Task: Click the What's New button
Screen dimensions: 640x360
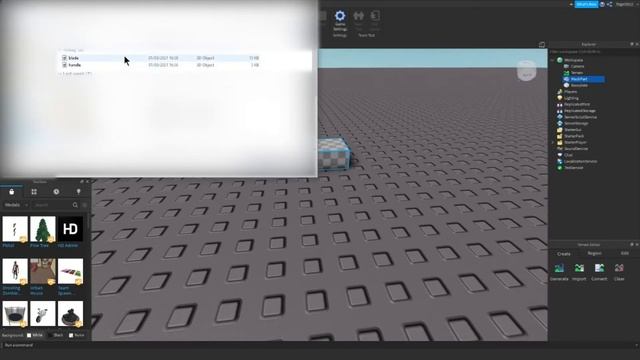Action: [x=587, y=4]
